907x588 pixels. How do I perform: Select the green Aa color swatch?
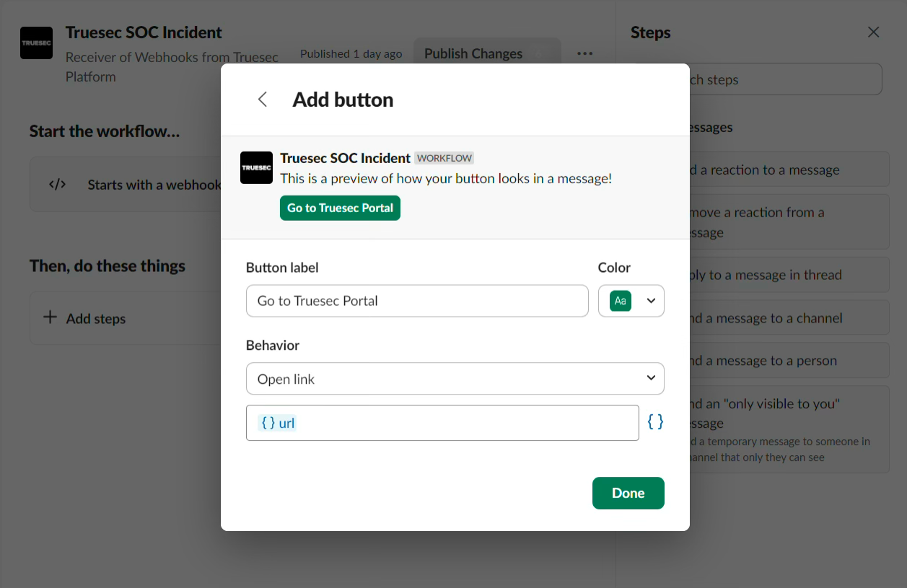[621, 301]
